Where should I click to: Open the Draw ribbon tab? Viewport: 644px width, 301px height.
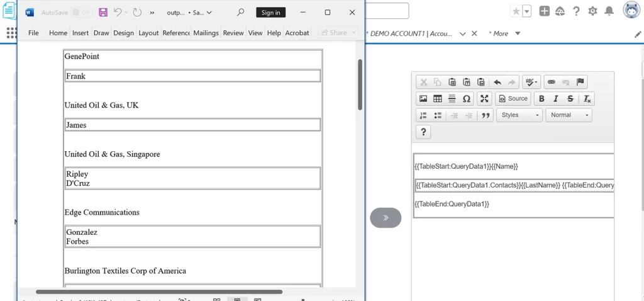pyautogui.click(x=101, y=33)
